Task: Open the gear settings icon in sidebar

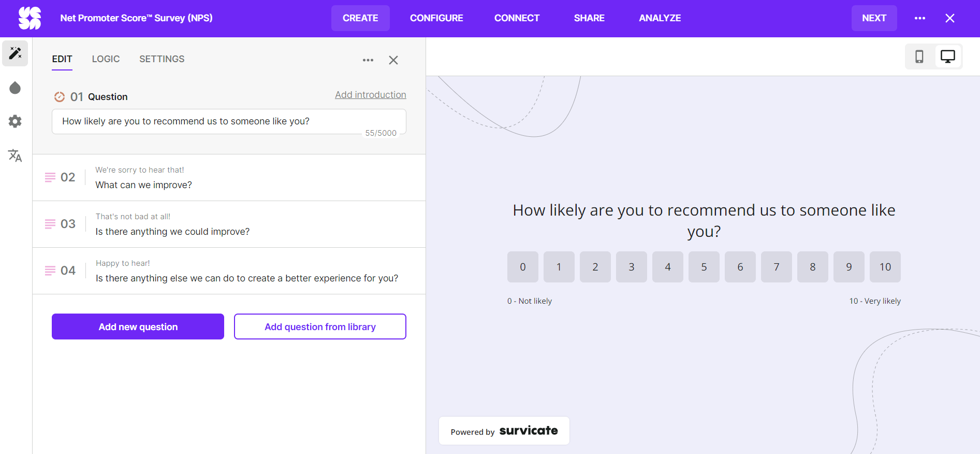Action: pyautogui.click(x=15, y=121)
